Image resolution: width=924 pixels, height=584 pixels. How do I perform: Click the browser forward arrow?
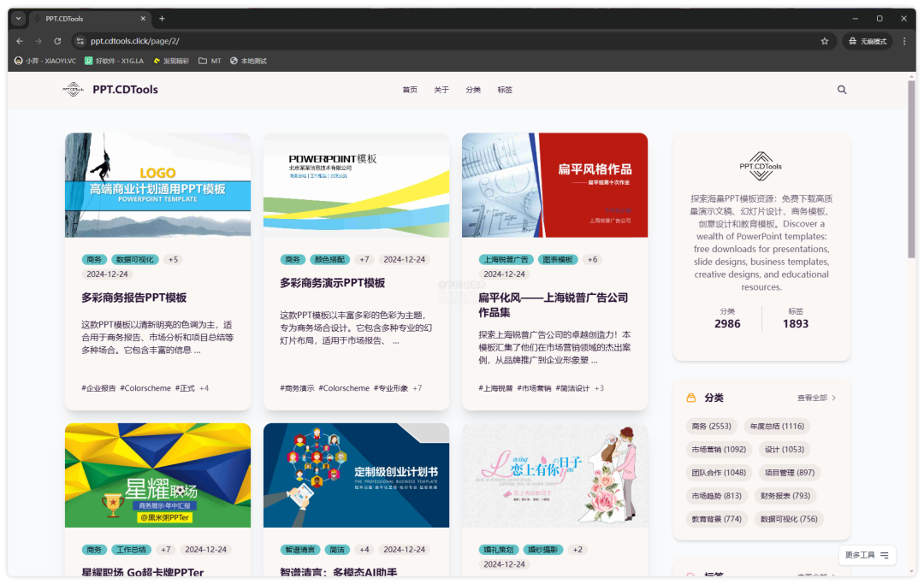38,41
